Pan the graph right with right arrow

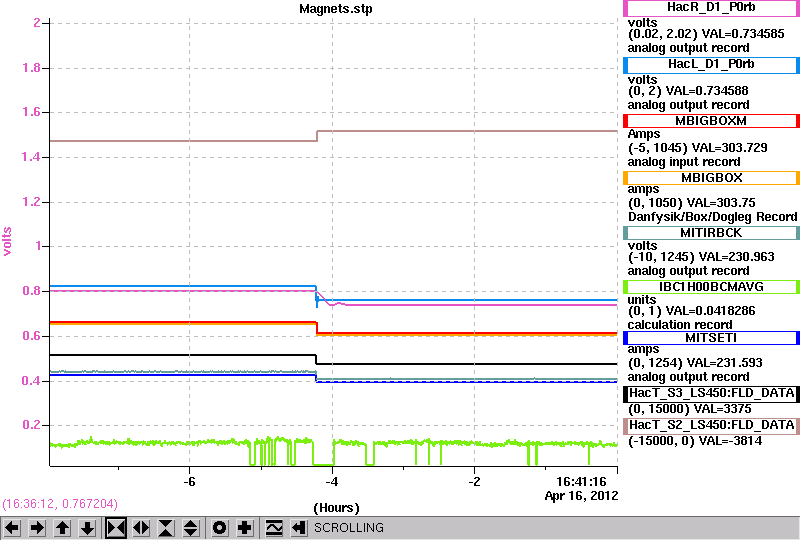click(37, 528)
